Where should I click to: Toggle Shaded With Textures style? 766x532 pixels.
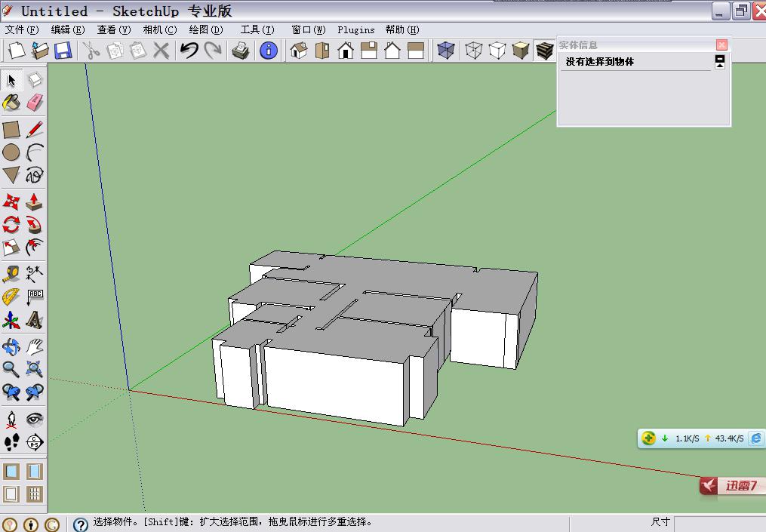[x=543, y=51]
